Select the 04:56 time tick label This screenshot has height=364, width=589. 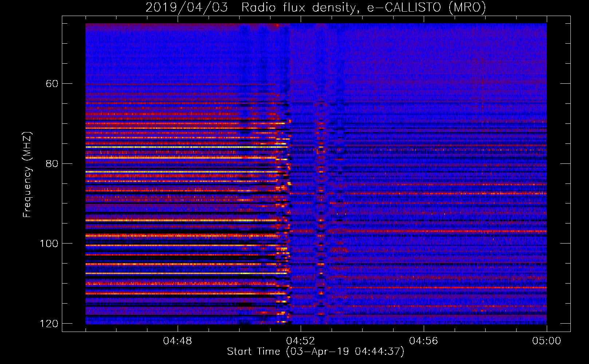[424, 341]
